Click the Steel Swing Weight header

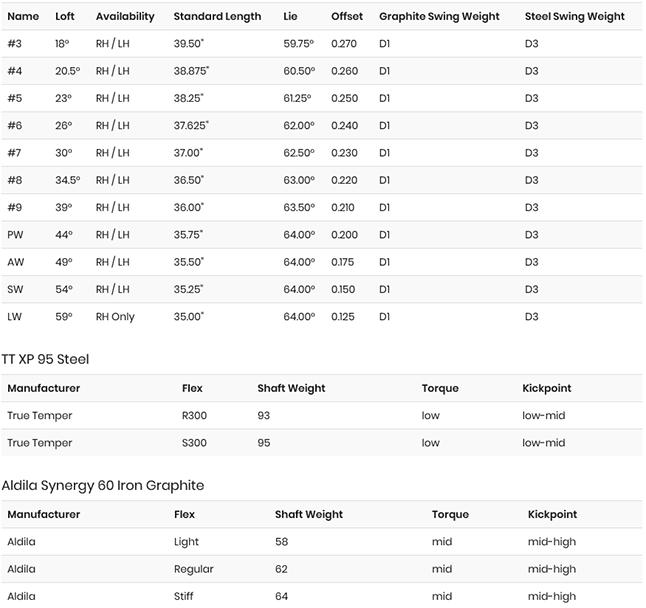pyautogui.click(x=575, y=17)
